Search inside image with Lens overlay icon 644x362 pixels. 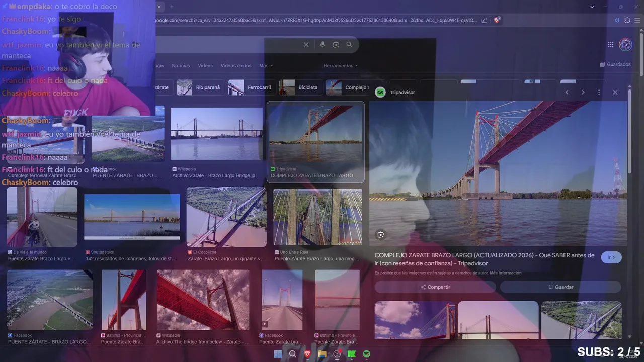coord(380,235)
